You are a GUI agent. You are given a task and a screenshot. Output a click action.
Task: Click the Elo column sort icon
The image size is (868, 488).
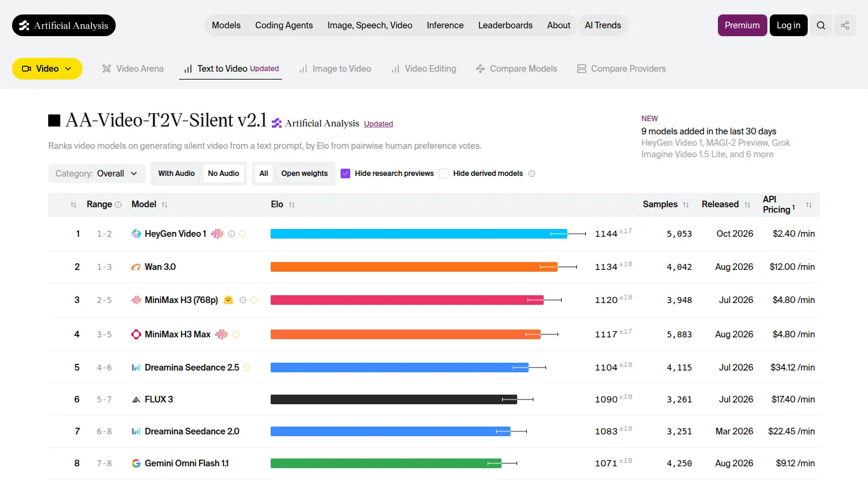[292, 205]
